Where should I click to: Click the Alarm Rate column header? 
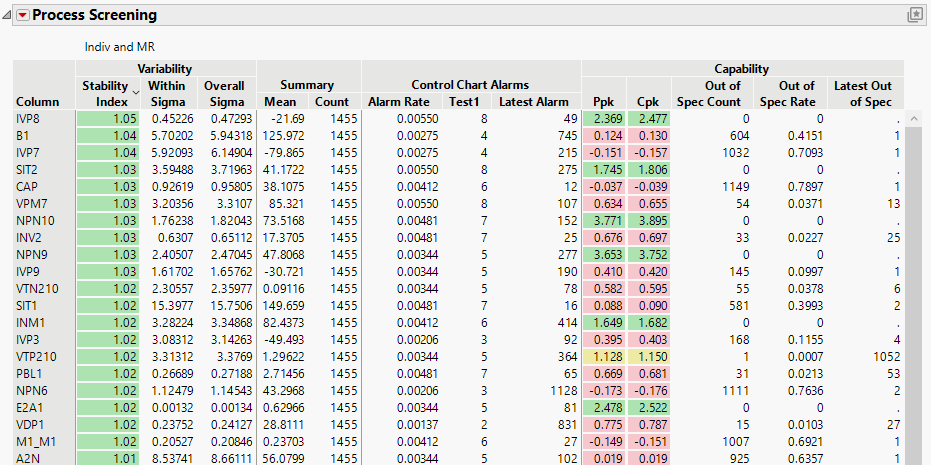pos(398,101)
